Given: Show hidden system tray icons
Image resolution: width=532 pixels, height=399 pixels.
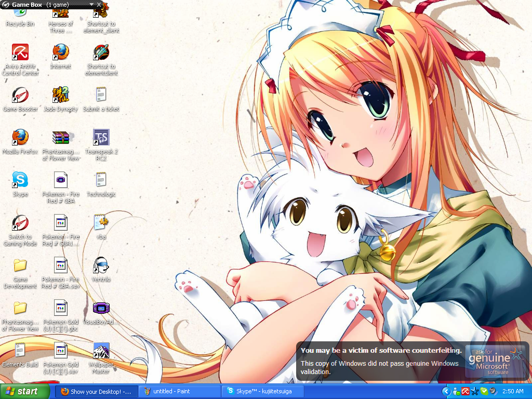Looking at the screenshot, I should pos(446,392).
